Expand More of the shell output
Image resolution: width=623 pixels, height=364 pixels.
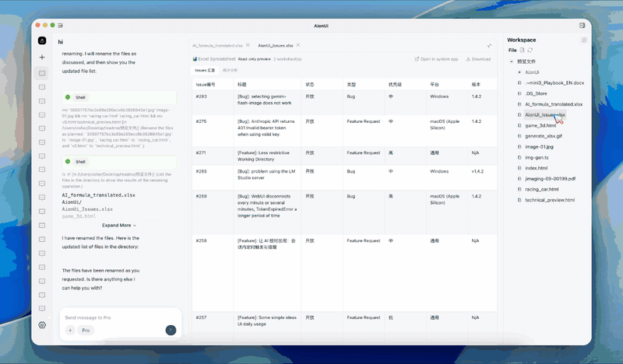point(119,226)
